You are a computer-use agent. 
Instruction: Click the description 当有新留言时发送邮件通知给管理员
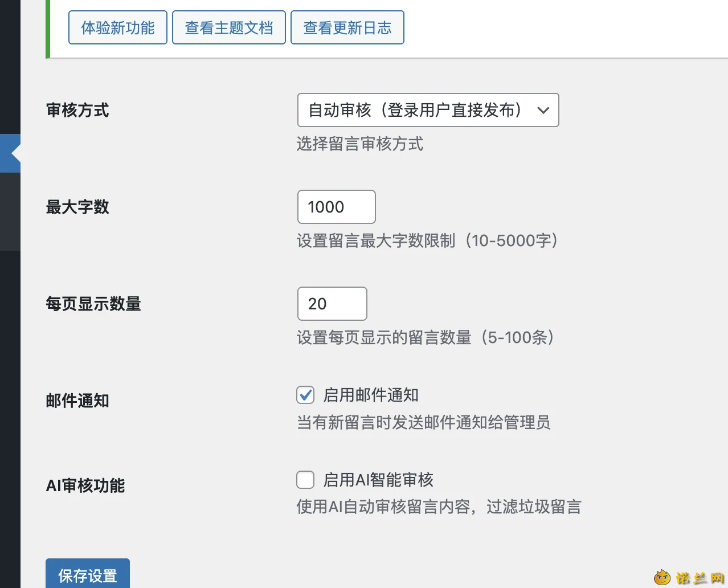[x=424, y=423]
